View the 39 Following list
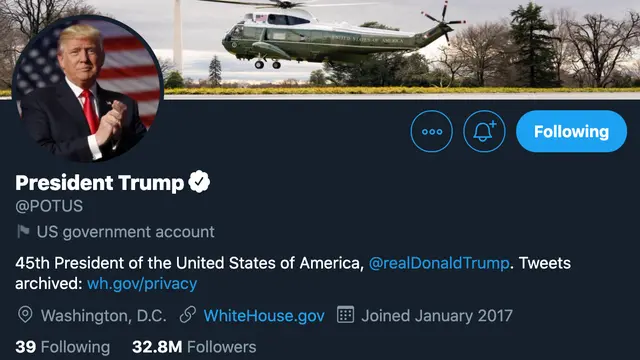 [x=62, y=347]
